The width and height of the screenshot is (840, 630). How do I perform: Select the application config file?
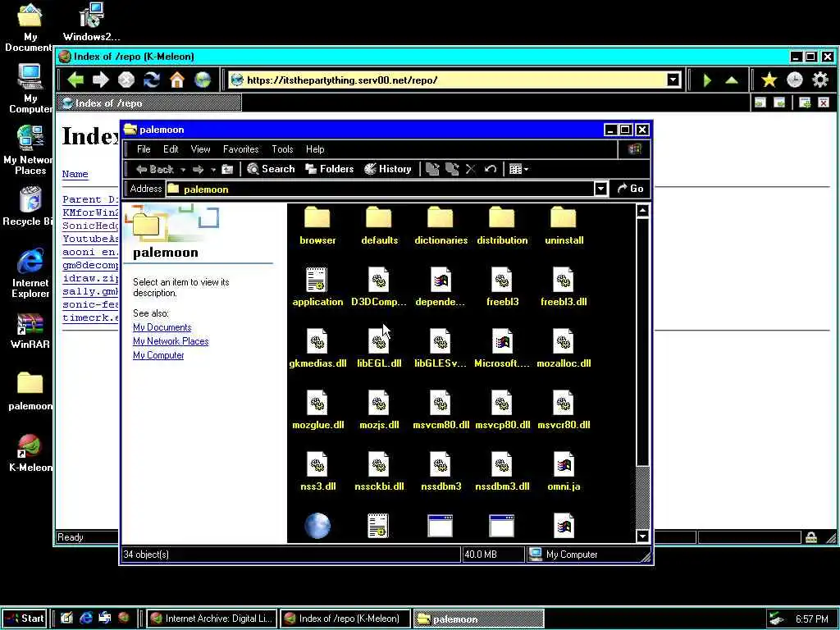[317, 286]
